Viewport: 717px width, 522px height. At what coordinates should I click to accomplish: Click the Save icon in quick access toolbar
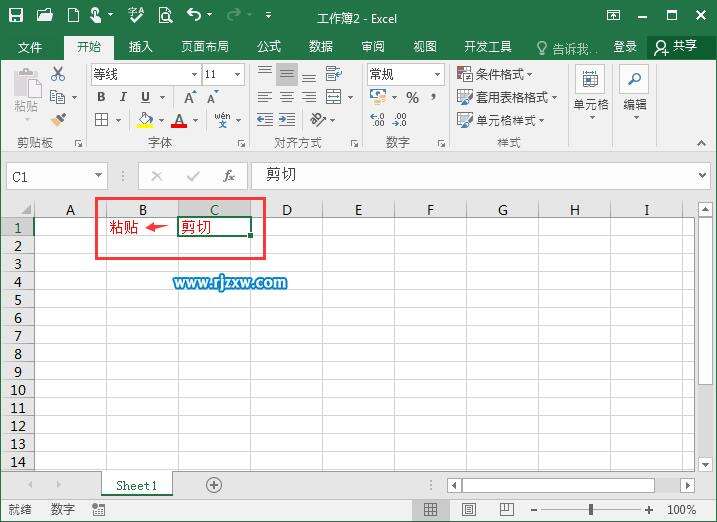17,15
